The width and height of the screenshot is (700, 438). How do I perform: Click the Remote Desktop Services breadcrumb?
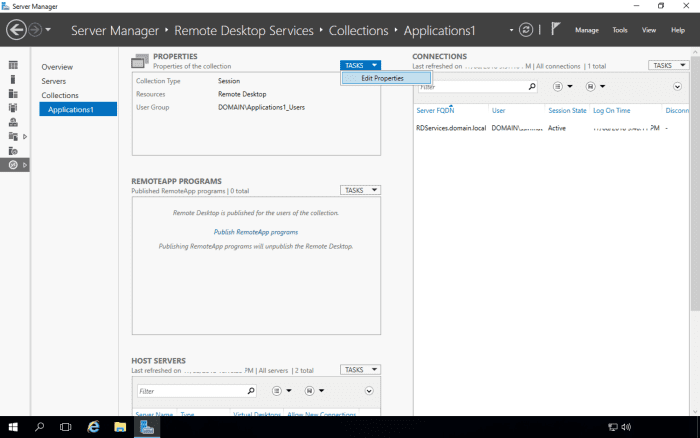click(244, 30)
